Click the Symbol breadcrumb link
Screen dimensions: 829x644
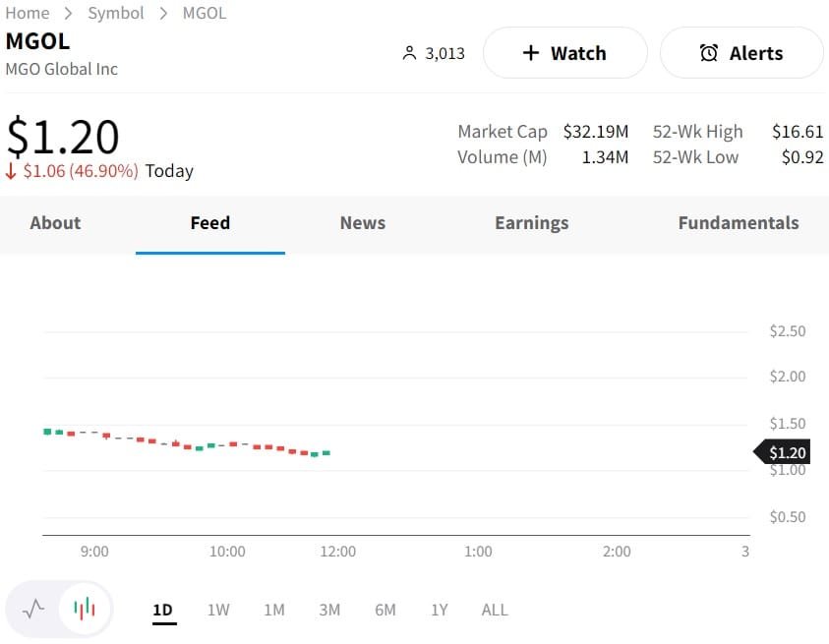click(x=116, y=13)
